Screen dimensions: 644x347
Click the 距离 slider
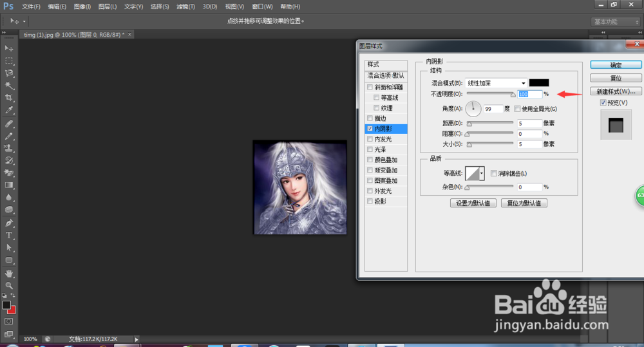pyautogui.click(x=490, y=123)
